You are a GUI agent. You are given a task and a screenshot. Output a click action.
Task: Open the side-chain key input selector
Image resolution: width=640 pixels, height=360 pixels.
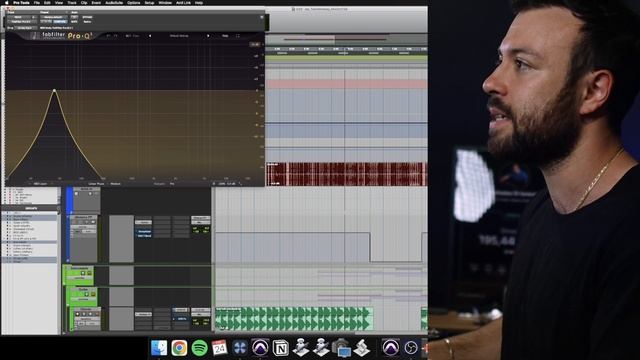[x=25, y=28]
